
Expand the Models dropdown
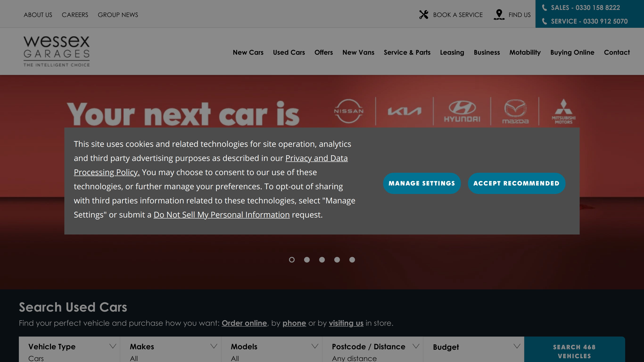point(272,350)
